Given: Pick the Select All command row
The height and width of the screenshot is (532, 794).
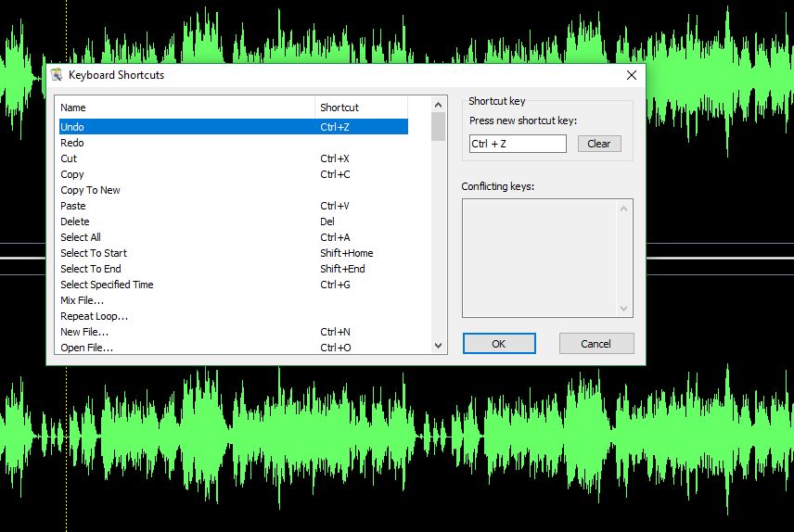Looking at the screenshot, I should pyautogui.click(x=81, y=237).
